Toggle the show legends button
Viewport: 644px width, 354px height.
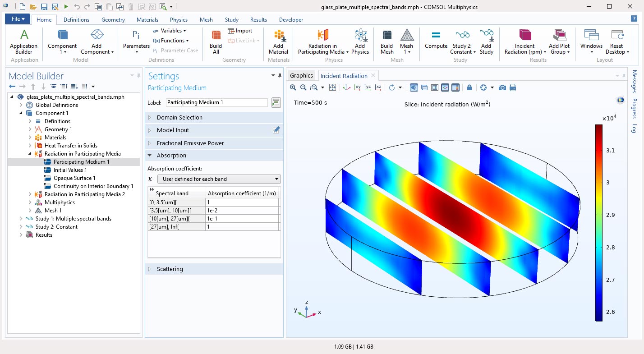point(455,87)
